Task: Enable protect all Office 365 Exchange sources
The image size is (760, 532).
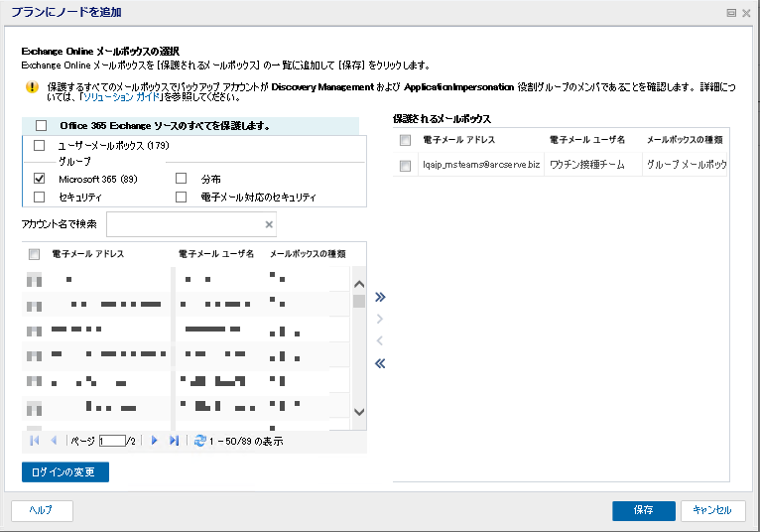Action: (x=42, y=126)
